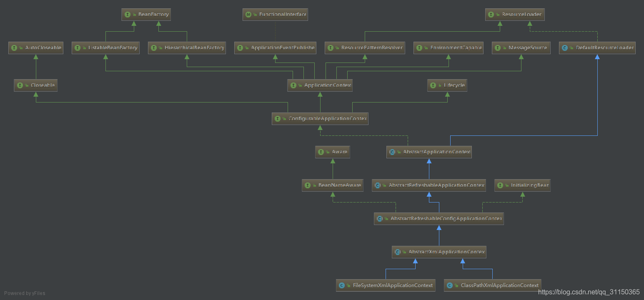Click the abstract class icon on AbstractRefreshableConfigApplicationContext
This screenshot has width=644, height=300.
point(380,219)
